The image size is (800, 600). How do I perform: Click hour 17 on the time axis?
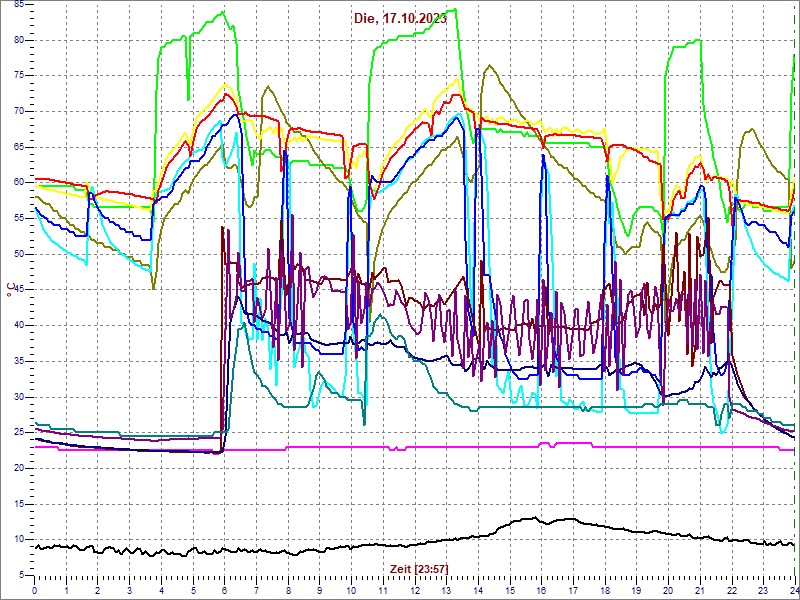click(572, 590)
